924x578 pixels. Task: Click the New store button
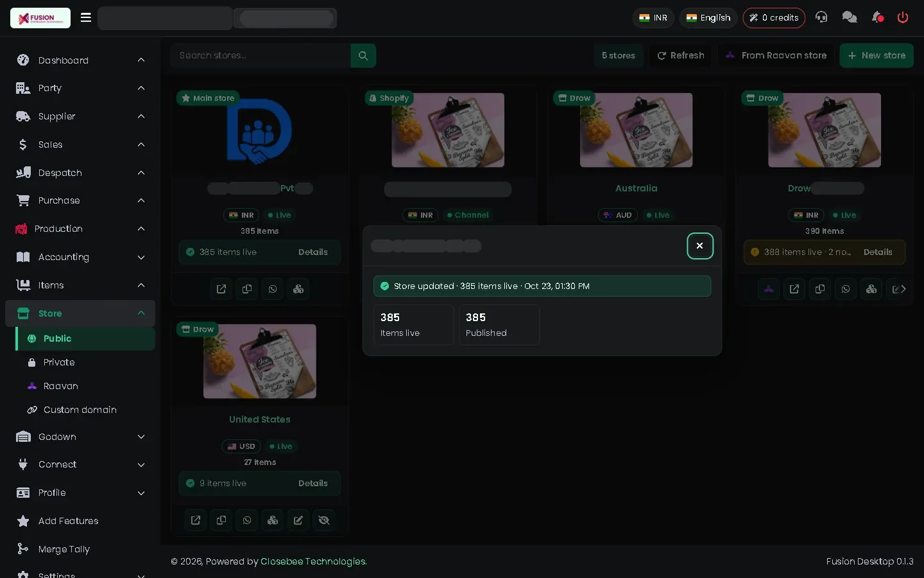pos(877,55)
